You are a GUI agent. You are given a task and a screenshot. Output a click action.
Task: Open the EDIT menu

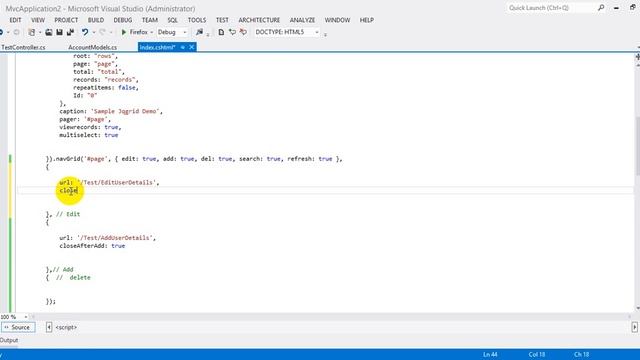(15, 20)
